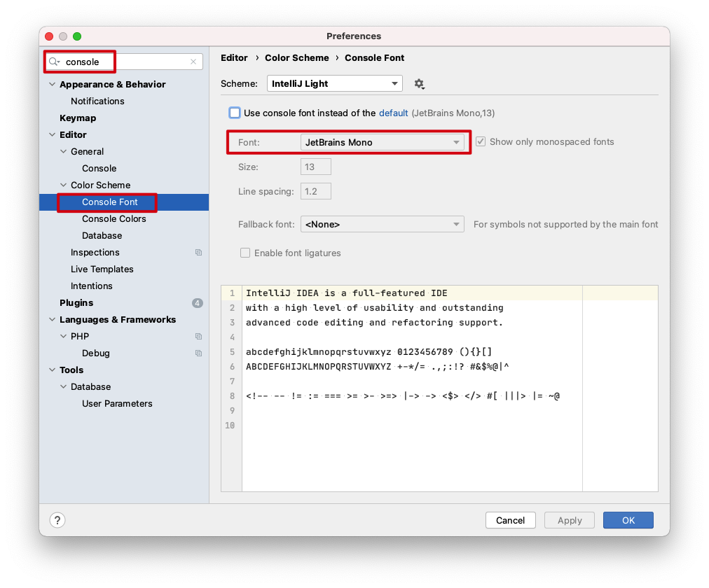The width and height of the screenshot is (709, 588).
Task: Click 'Color Scheme' in the breadcrumb
Action: pyautogui.click(x=297, y=58)
